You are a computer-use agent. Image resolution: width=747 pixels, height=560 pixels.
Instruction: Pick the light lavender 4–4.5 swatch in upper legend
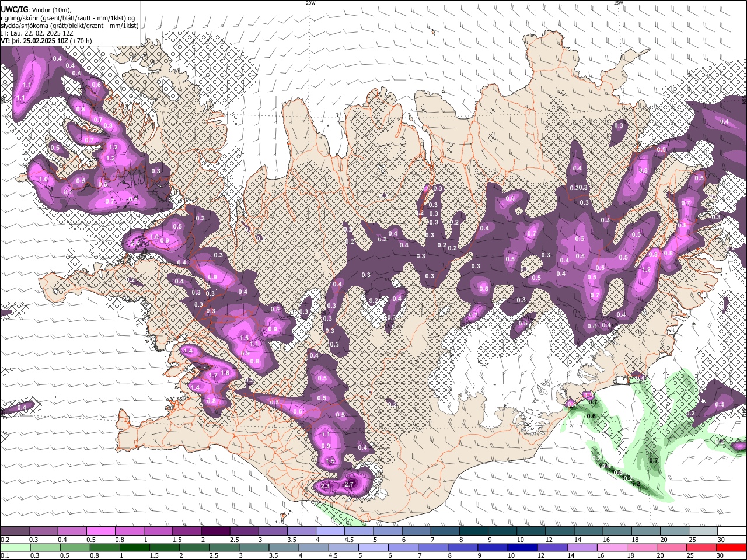coord(330,531)
